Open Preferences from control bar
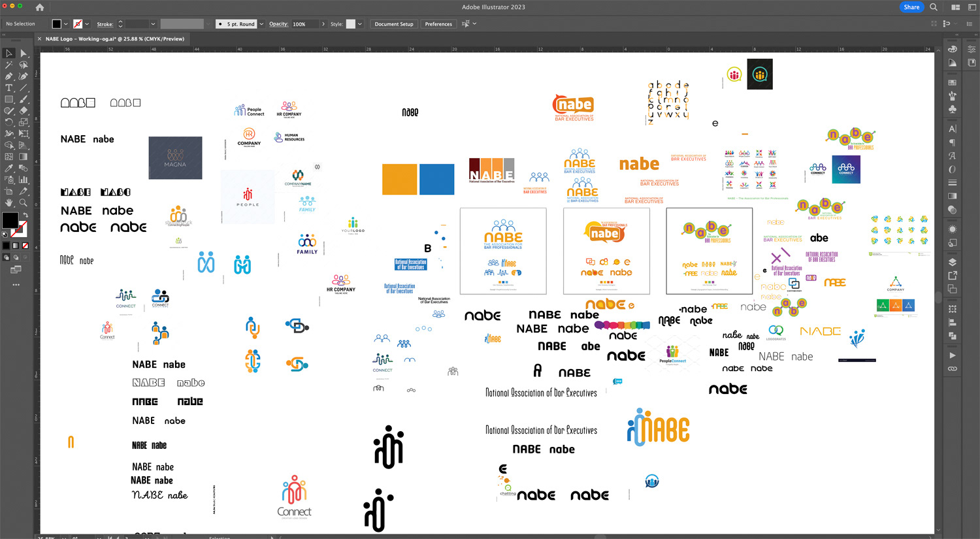Image resolution: width=980 pixels, height=539 pixels. (x=438, y=24)
